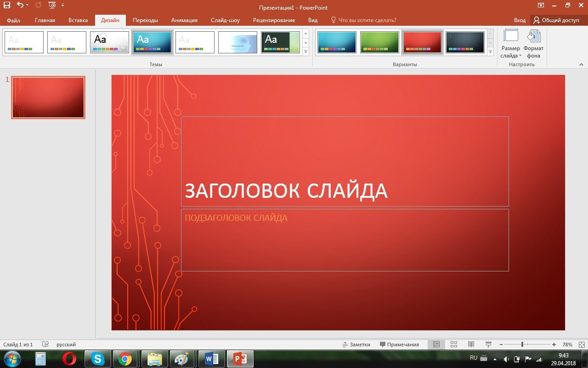Click the spell check status icon
The image size is (588, 368).
click(45, 345)
